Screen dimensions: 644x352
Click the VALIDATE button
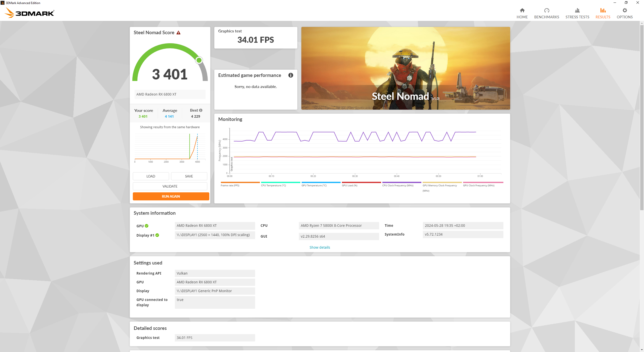(x=170, y=186)
